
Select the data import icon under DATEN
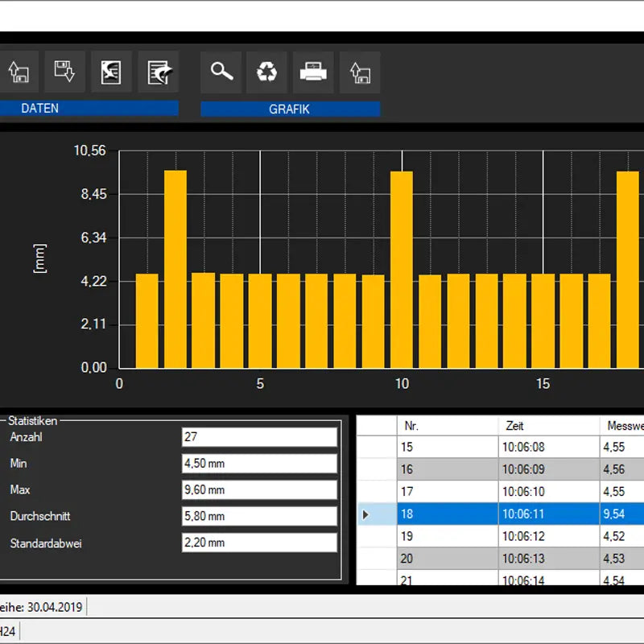tap(19, 72)
